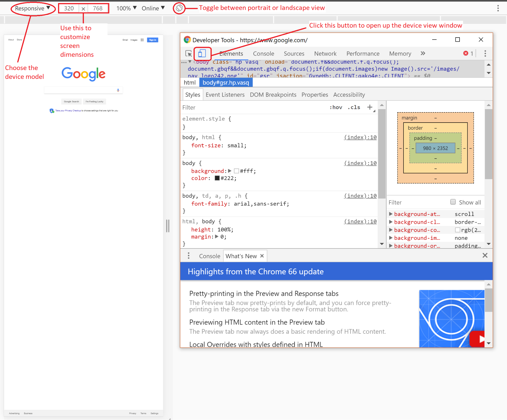Toggle the :hov element state button

(x=336, y=107)
